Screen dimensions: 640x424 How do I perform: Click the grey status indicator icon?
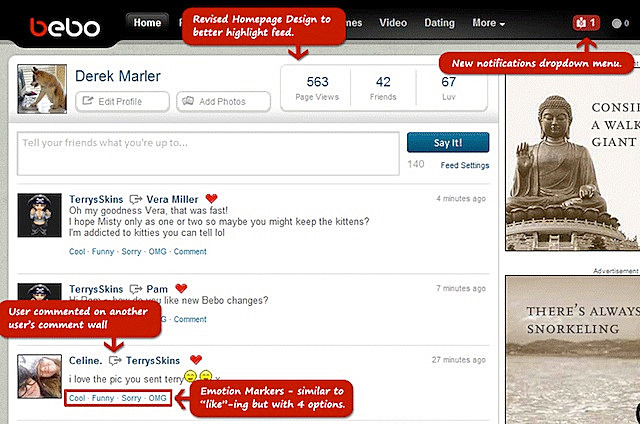(x=616, y=24)
